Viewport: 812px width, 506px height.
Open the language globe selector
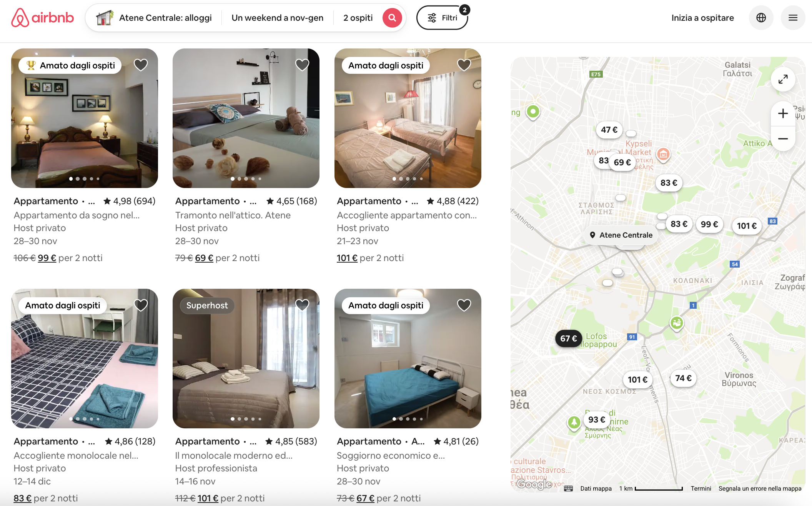761,18
